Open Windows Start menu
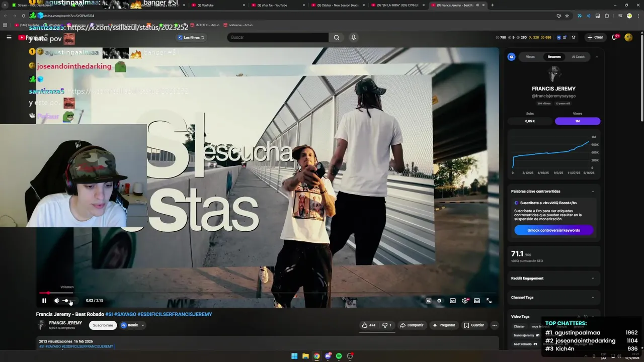The image size is (644, 362). pyautogui.click(x=294, y=356)
